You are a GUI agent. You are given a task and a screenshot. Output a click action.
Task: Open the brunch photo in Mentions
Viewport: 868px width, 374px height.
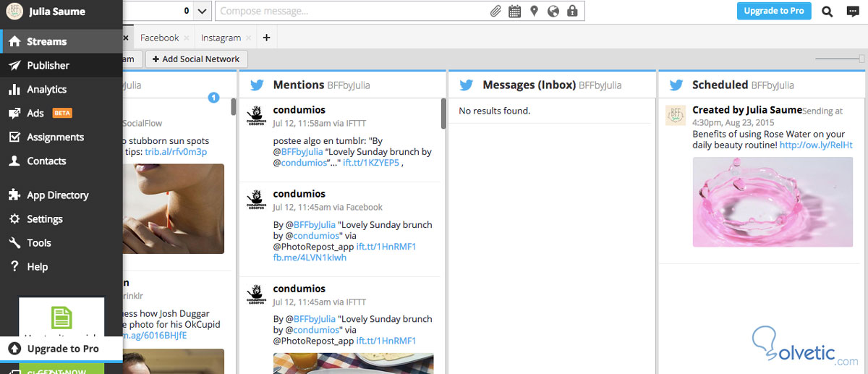354,363
